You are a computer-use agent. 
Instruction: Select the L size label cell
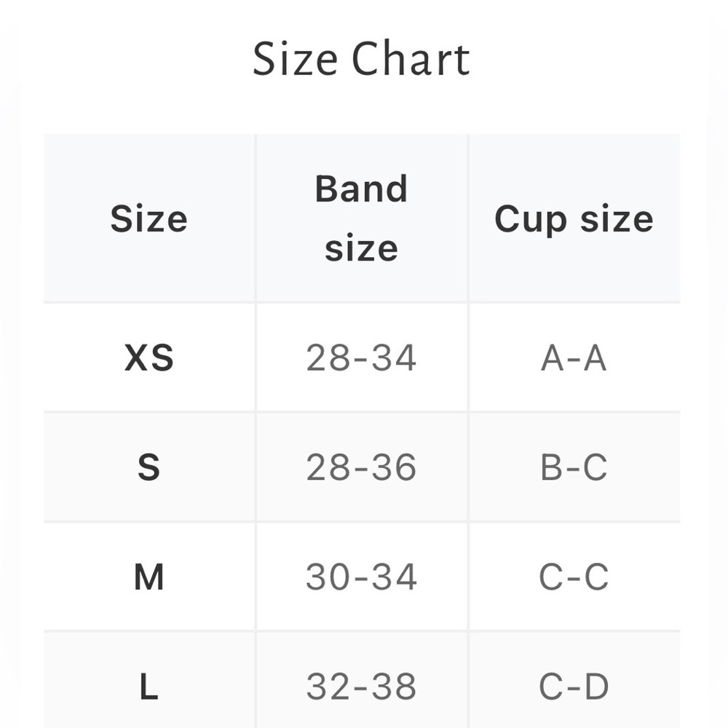149,687
